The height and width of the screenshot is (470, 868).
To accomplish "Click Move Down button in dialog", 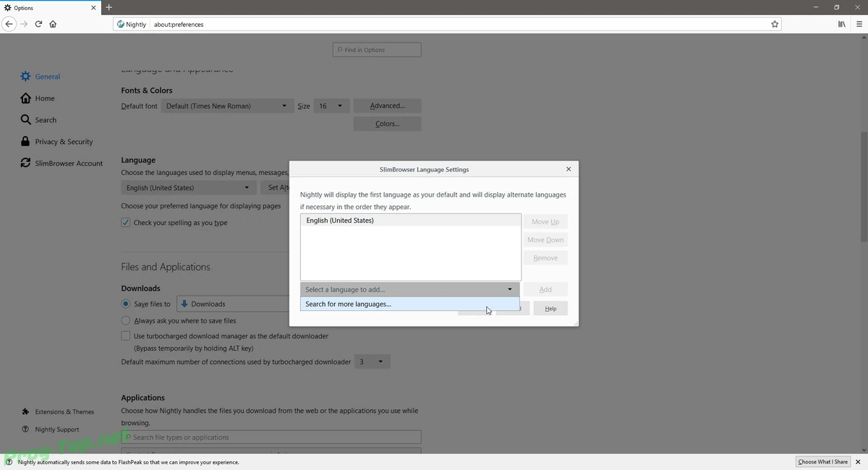I will coord(545,240).
